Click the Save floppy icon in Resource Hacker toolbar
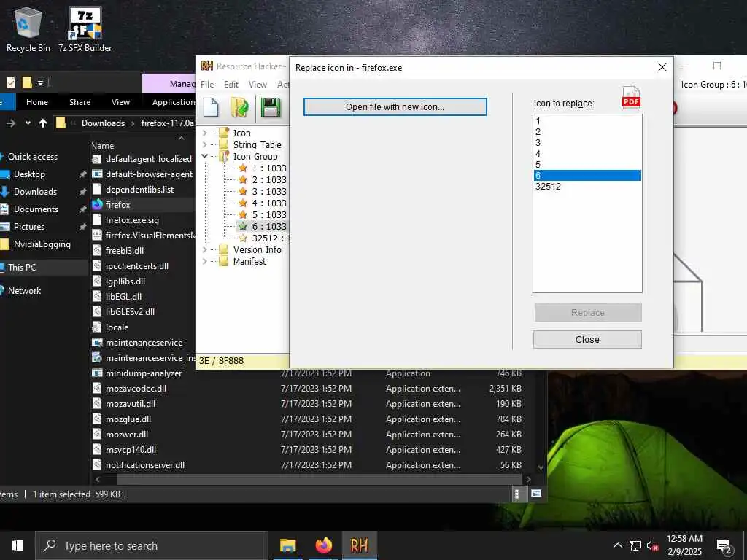The image size is (747, 560). pos(270,107)
